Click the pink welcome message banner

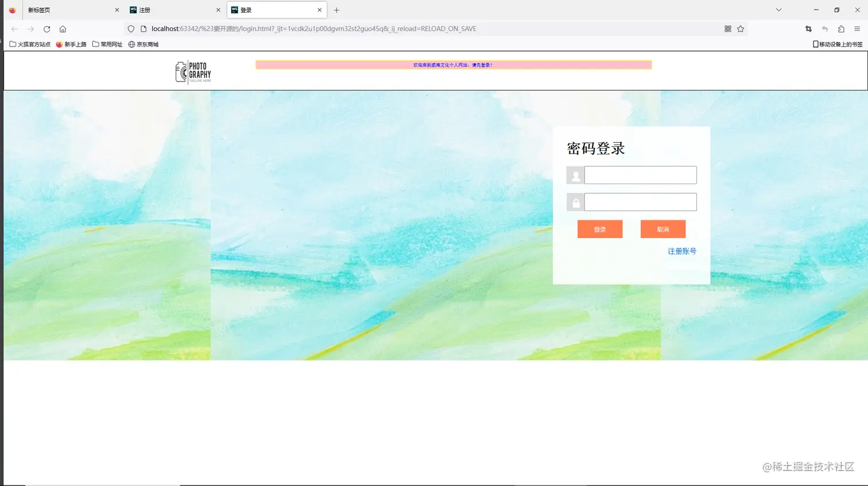point(454,65)
